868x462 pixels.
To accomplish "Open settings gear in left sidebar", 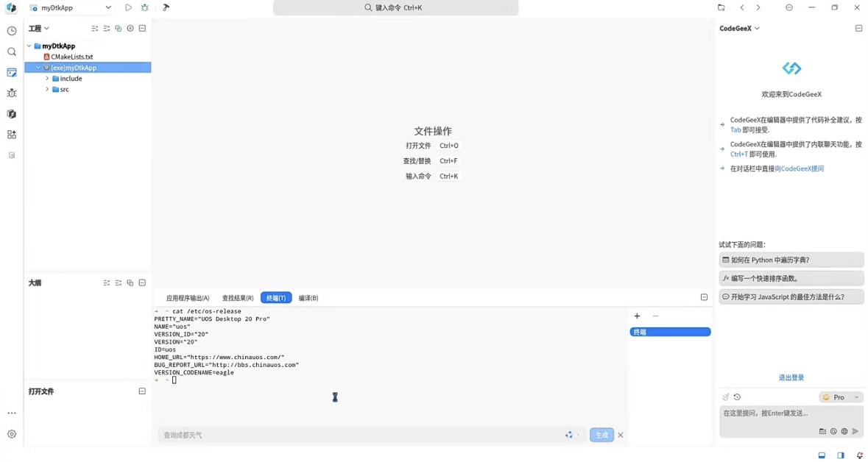I will pyautogui.click(x=12, y=434).
